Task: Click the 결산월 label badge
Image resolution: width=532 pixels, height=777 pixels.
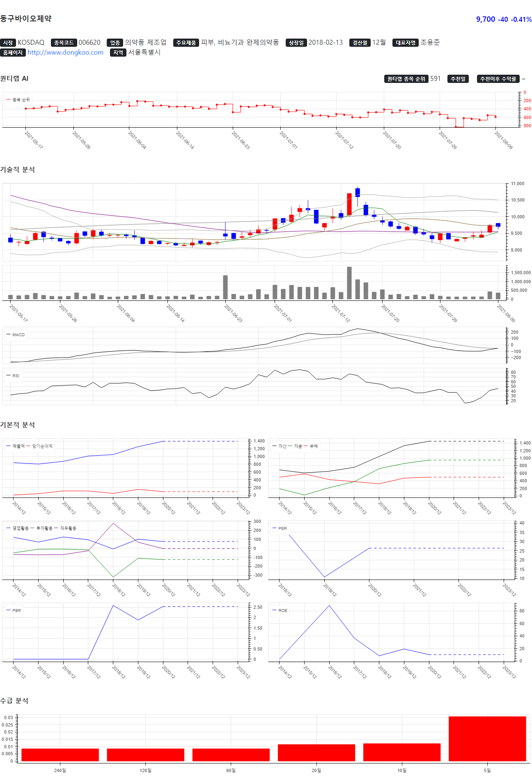Action: click(x=360, y=43)
